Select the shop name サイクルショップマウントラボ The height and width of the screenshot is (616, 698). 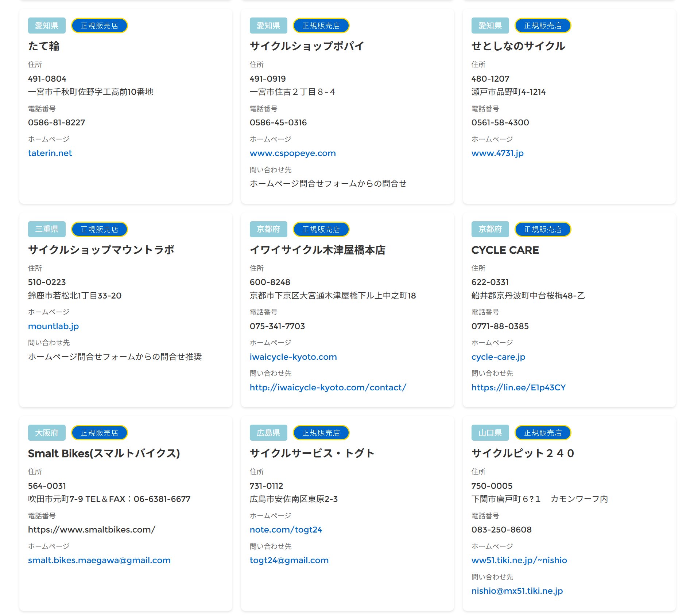pos(101,250)
